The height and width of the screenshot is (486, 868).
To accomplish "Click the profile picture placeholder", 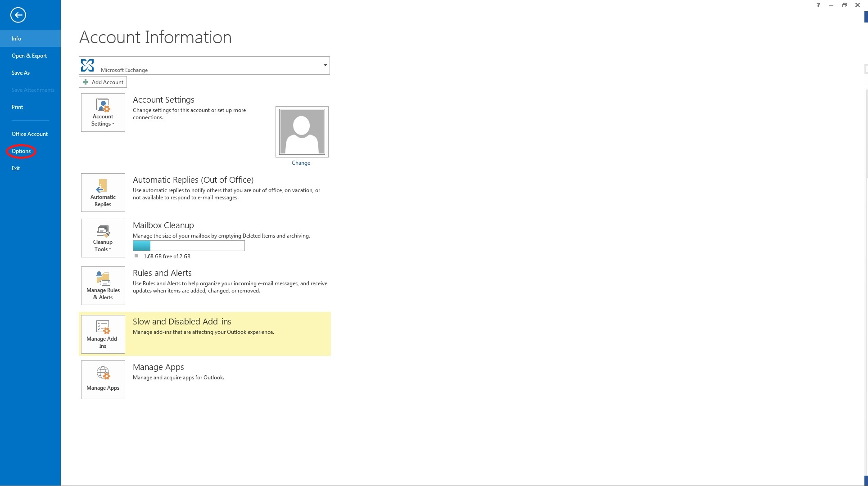I will [x=302, y=132].
